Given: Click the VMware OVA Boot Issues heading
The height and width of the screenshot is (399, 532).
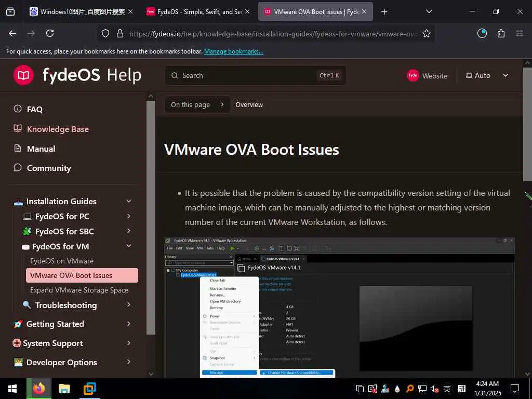Looking at the screenshot, I should tap(251, 150).
